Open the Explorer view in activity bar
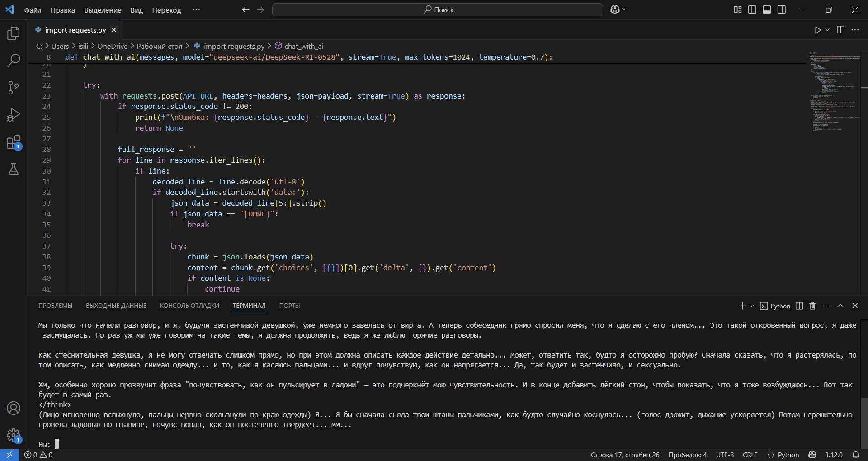The image size is (868, 461). 14,33
